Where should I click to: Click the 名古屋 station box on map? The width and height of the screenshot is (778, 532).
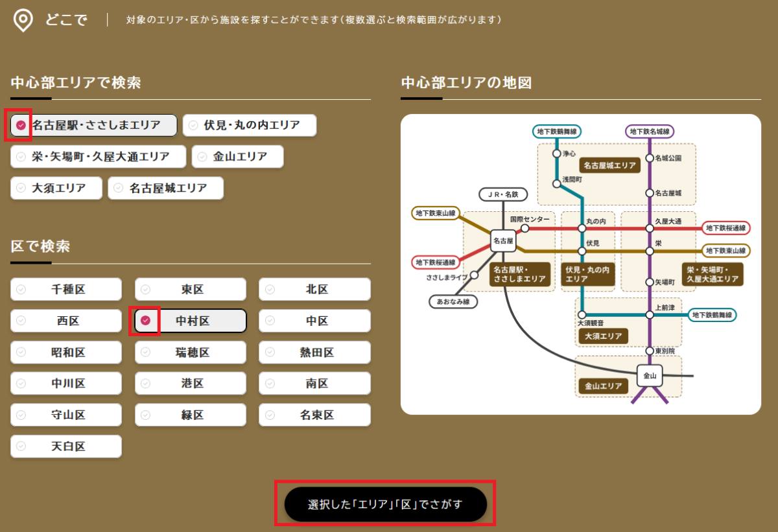(503, 241)
